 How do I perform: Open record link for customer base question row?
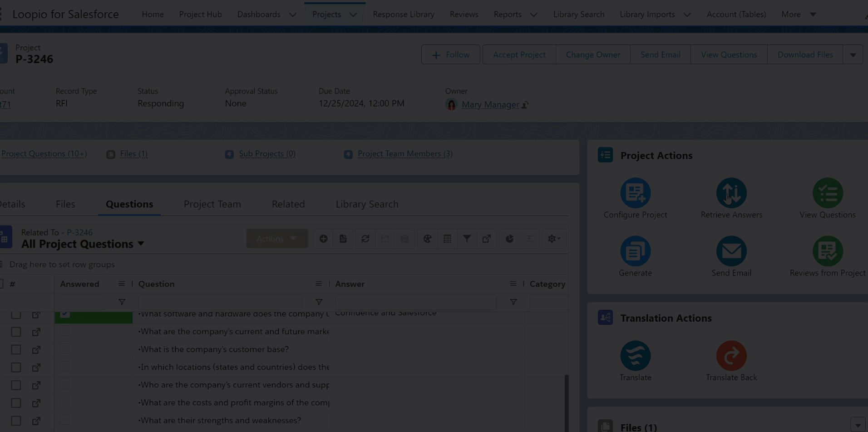click(36, 350)
